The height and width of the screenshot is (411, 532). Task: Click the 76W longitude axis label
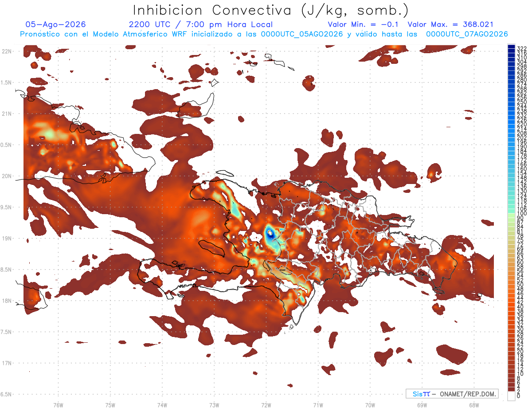pos(58,405)
